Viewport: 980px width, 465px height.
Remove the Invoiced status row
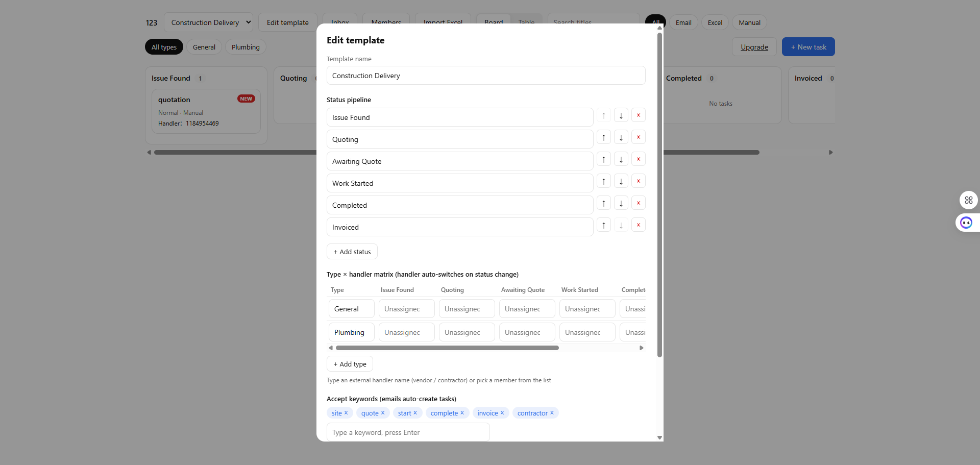638,225
